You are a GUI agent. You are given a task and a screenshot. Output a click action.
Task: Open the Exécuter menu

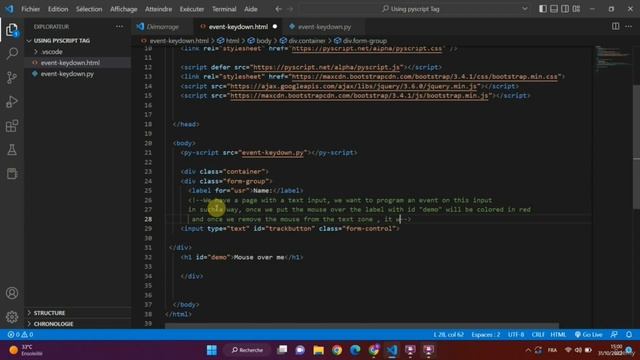tap(192, 9)
